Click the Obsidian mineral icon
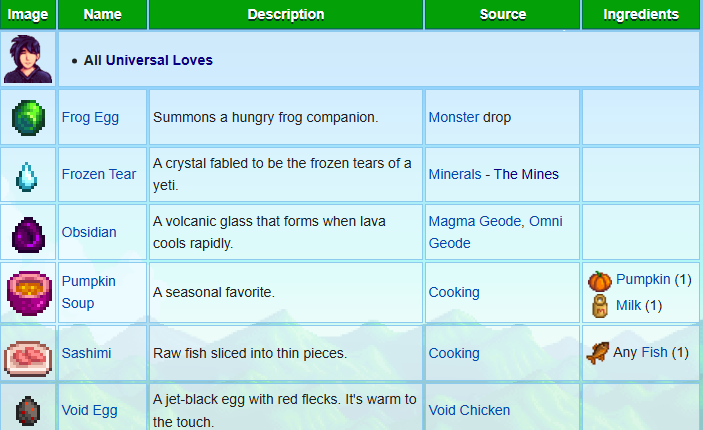This screenshot has height=430, width=703. click(28, 233)
